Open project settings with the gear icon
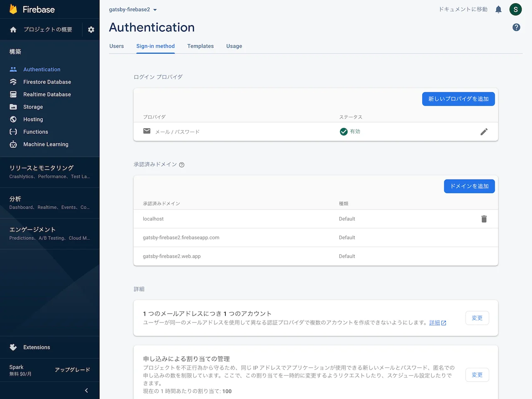This screenshot has width=532, height=399. click(91, 30)
